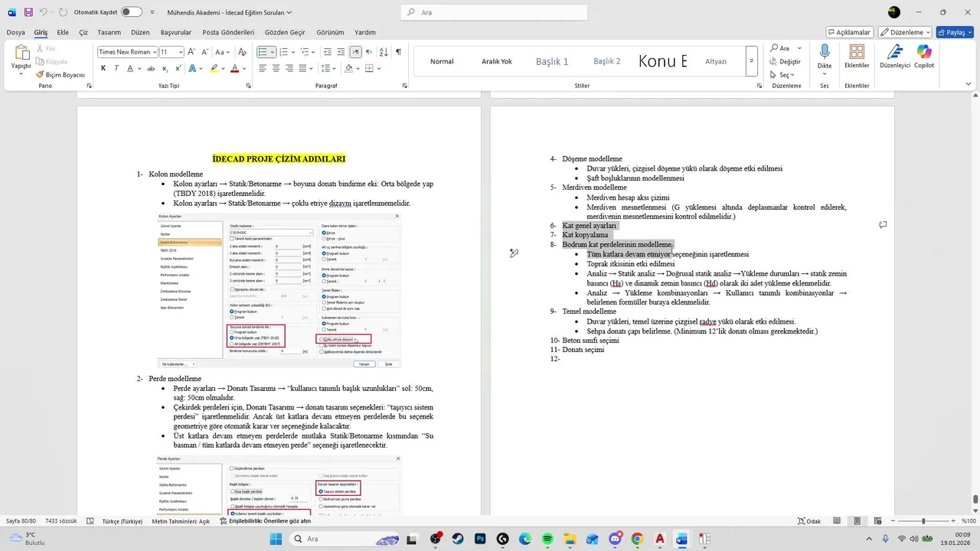Click text highlight color yellow marker
This screenshot has height=551, width=980.
click(x=215, y=68)
